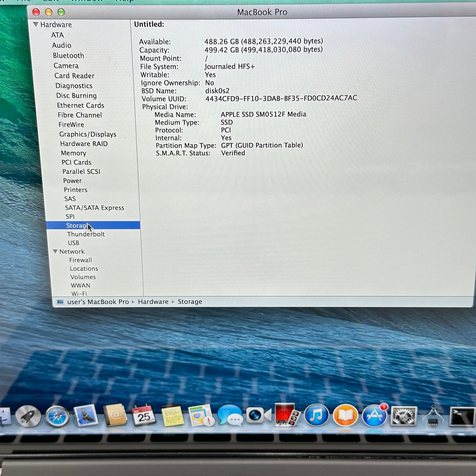476x476 pixels.
Task: Click the S.M.A.R.T. Status "Verified" value
Action: (233, 153)
